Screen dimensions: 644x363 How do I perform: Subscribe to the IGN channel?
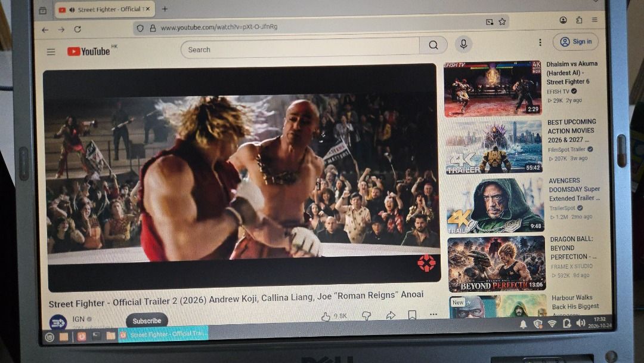(x=147, y=321)
